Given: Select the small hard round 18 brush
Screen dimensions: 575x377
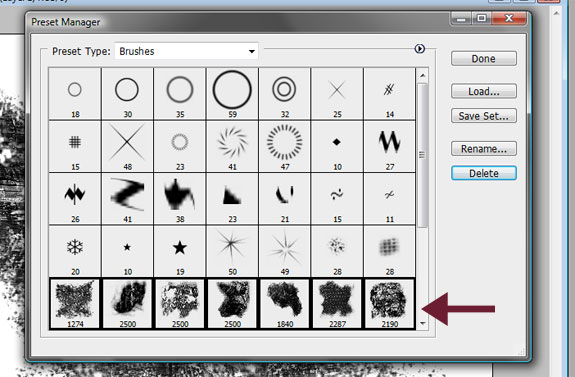Looking at the screenshot, I should pos(75,94).
